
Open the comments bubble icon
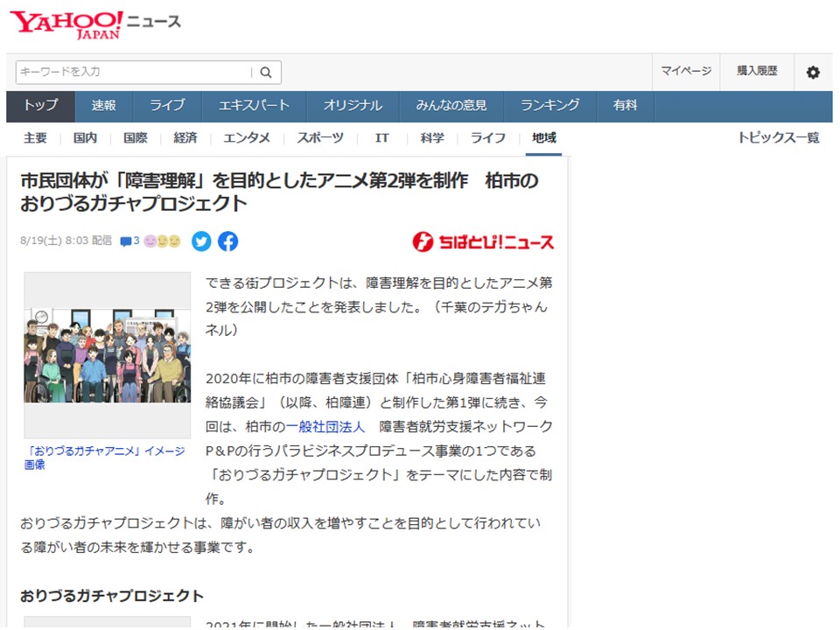(x=129, y=241)
